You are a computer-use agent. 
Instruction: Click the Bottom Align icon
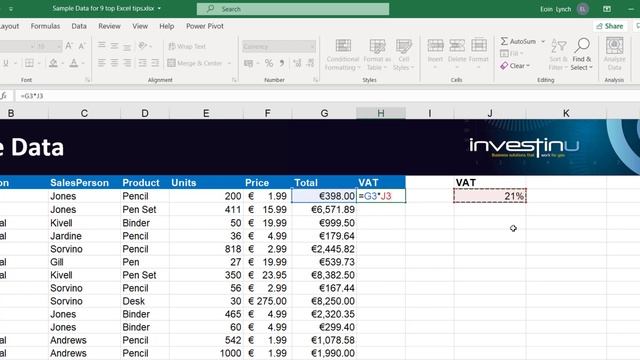(127, 46)
